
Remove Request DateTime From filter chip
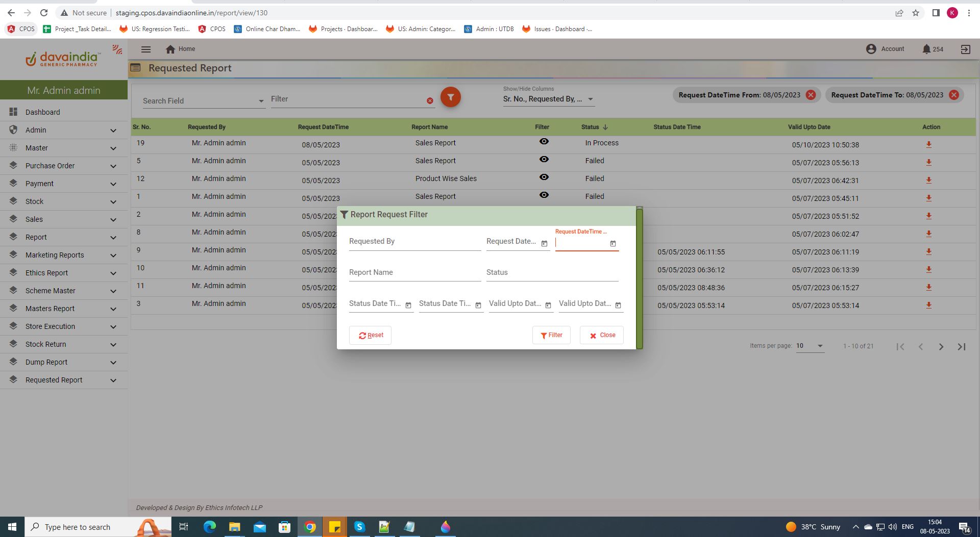811,95
